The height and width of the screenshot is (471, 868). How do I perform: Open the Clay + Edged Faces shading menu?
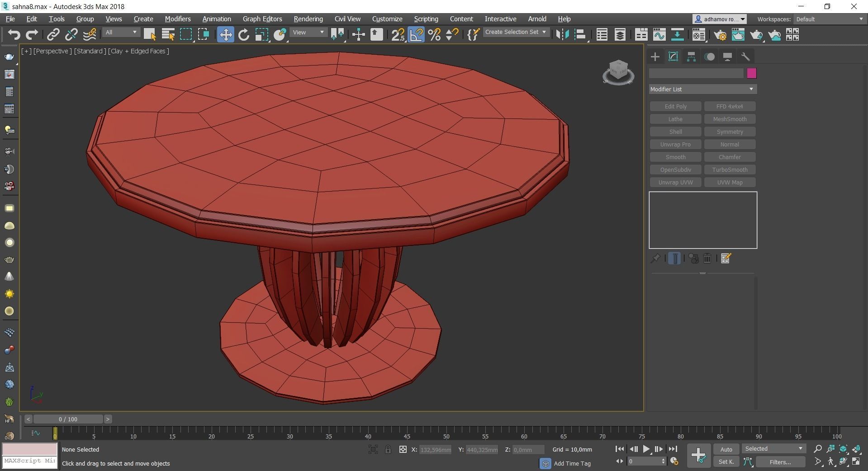(138, 51)
